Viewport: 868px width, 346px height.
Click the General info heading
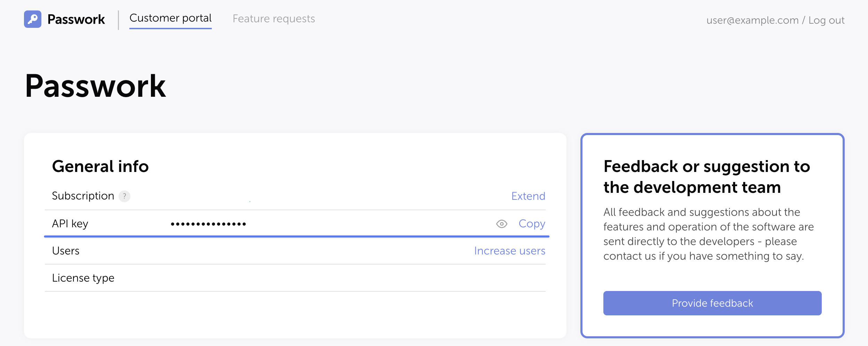point(100,166)
